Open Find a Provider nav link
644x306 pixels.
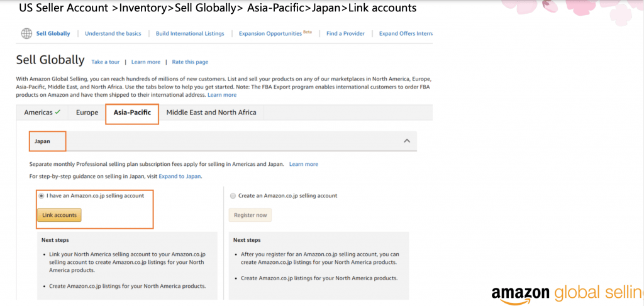point(345,34)
